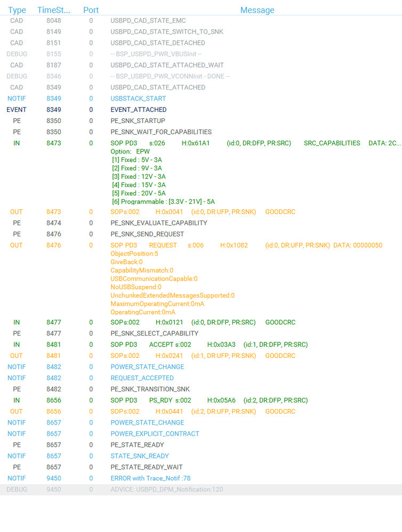Viewport: 402px width, 532px height.
Task: Select the PS_RDY message row
Action: (x=201, y=400)
